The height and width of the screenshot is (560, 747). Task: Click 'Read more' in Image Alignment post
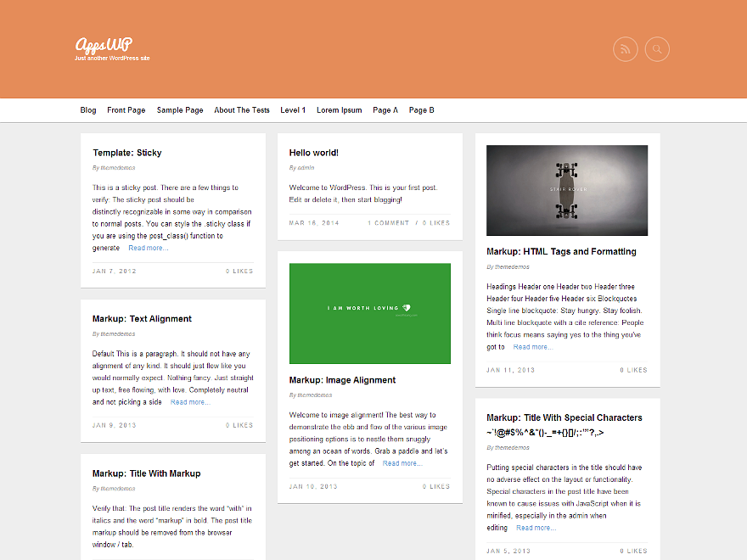pyautogui.click(x=402, y=463)
